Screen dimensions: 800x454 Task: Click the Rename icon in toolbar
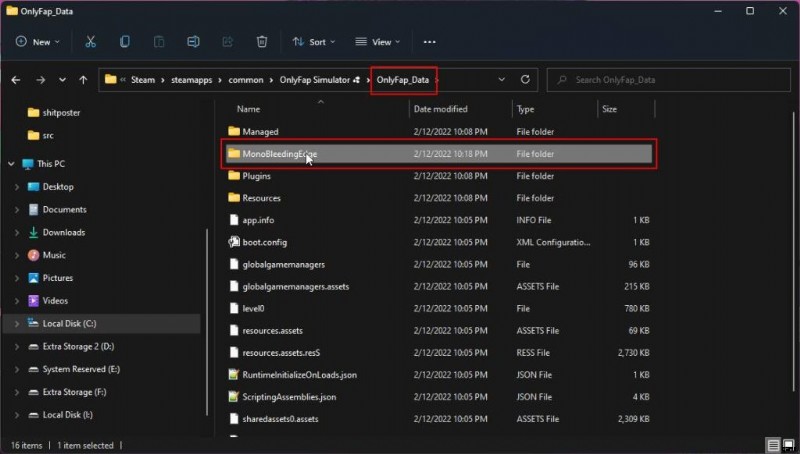pos(193,42)
